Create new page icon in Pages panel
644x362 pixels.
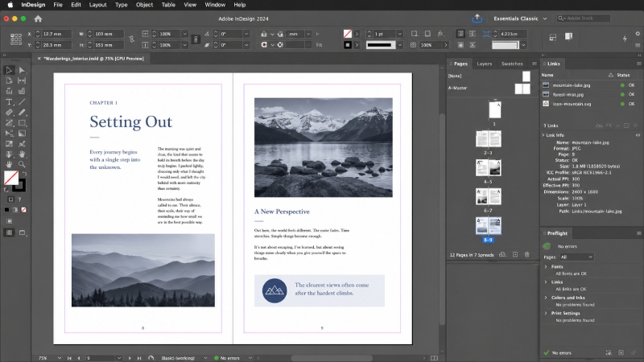coord(515,255)
